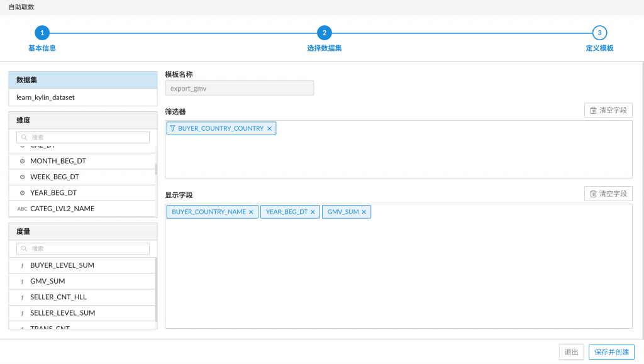Select the WEEK_BEG_DT dimension
The height and width of the screenshot is (364, 644).
pos(55,177)
